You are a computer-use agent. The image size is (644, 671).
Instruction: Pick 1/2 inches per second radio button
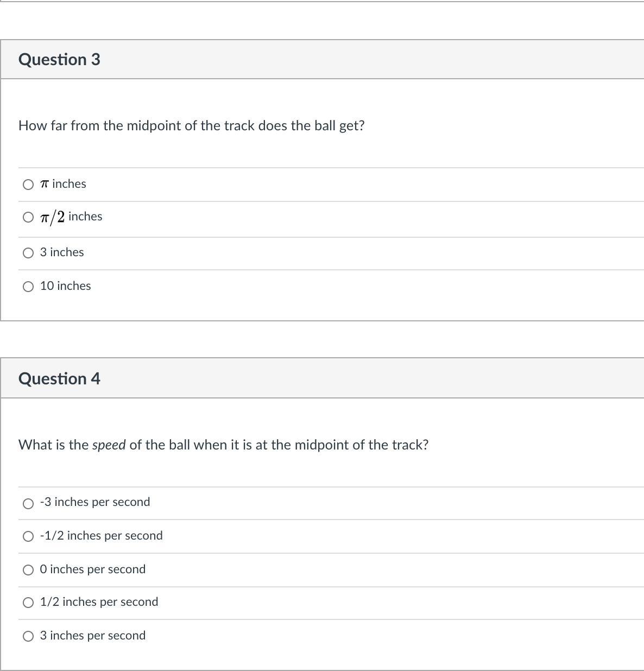[28, 603]
